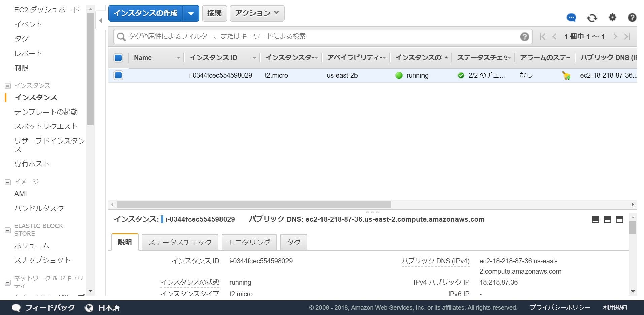The height and width of the screenshot is (315, 644).
Task: Collapse the network & security section
Action: (8, 283)
